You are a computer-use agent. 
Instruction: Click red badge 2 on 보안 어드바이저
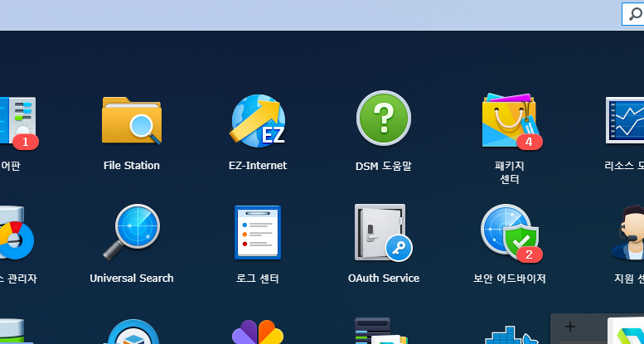[530, 254]
